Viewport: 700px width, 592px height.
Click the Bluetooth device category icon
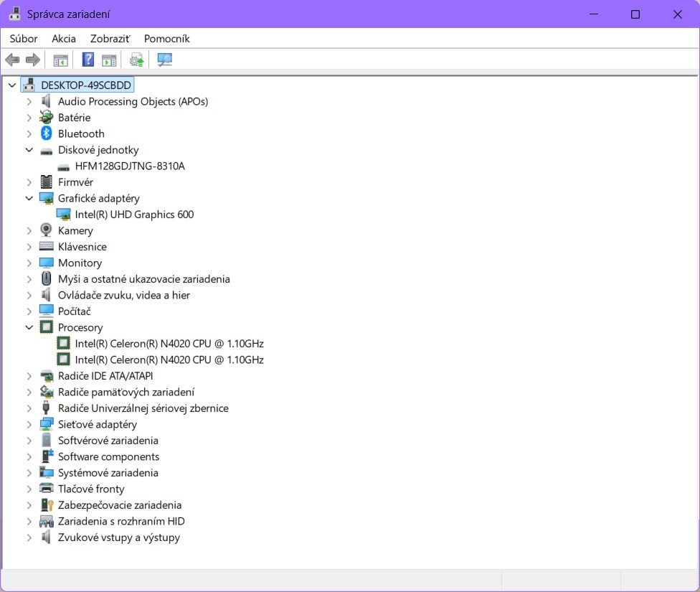45,133
